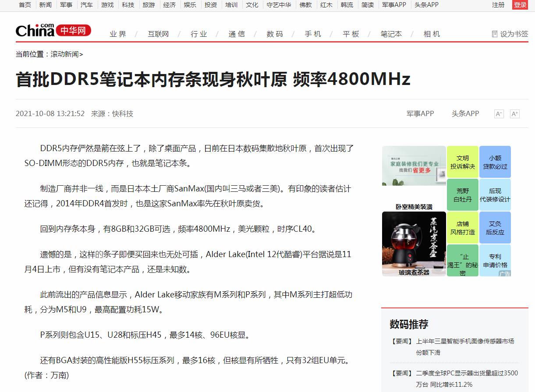The width and height of the screenshot is (535, 392).
Task: Click the 后现代装修设计 ad tile
Action: point(495,195)
